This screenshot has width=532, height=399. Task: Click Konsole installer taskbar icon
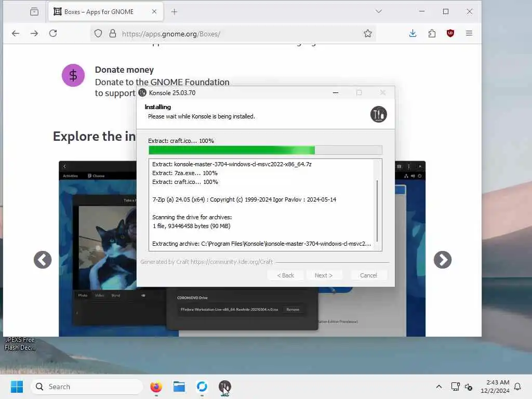224,387
